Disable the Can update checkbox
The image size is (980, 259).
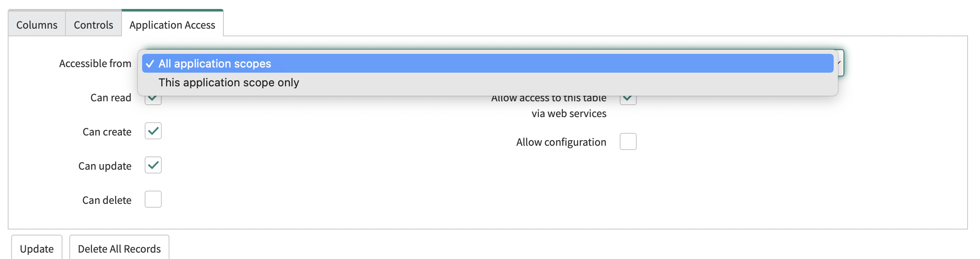[x=153, y=165]
